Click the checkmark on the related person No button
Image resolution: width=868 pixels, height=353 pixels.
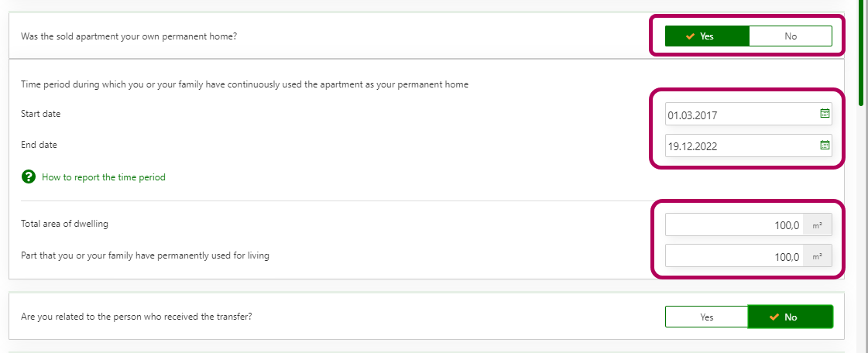click(775, 317)
